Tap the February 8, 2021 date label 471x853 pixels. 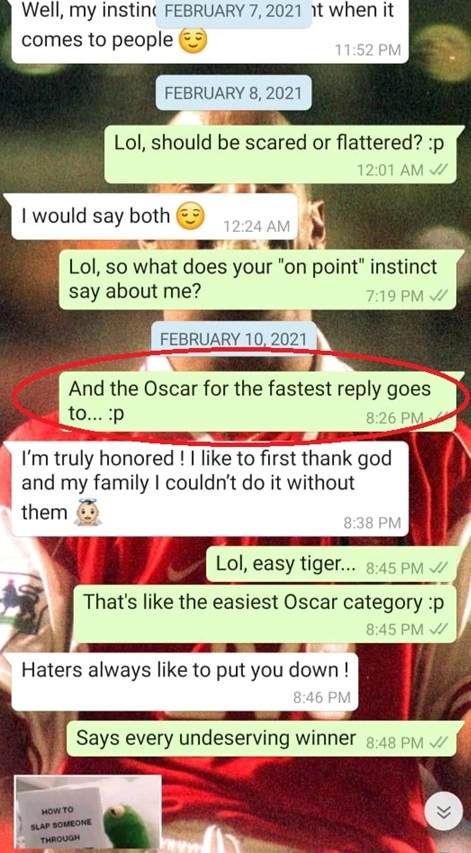(x=233, y=92)
